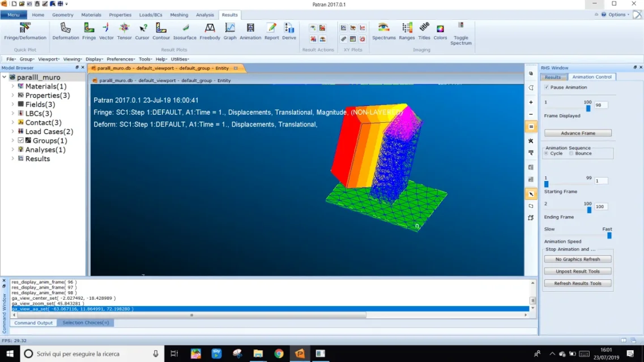The width and height of the screenshot is (644, 362).
Task: Open the Selection Choices(=) tab
Action: (86, 322)
